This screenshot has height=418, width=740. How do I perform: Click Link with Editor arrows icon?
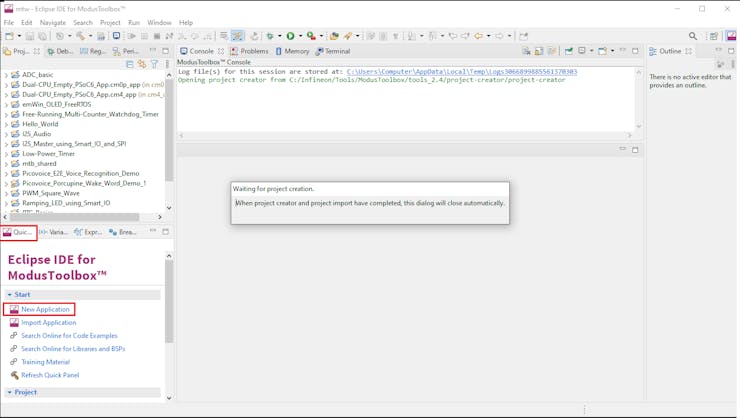[x=142, y=64]
